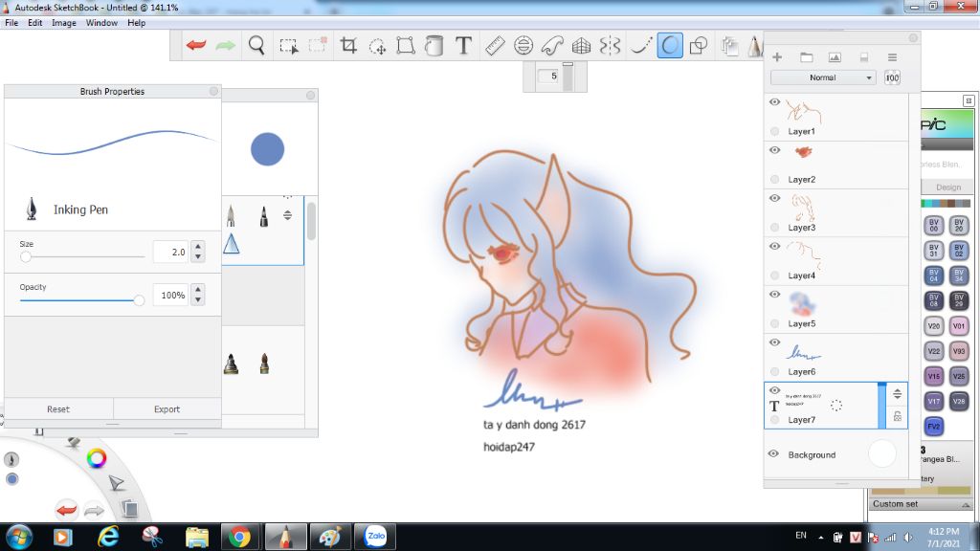The height and width of the screenshot is (551, 980).
Task: Toggle the Symmetry tool
Action: click(610, 45)
